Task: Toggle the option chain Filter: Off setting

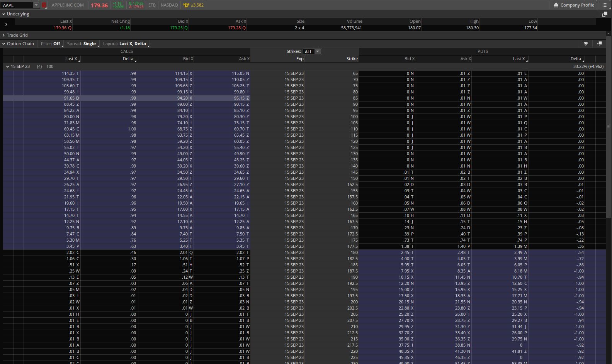Action: [x=51, y=44]
